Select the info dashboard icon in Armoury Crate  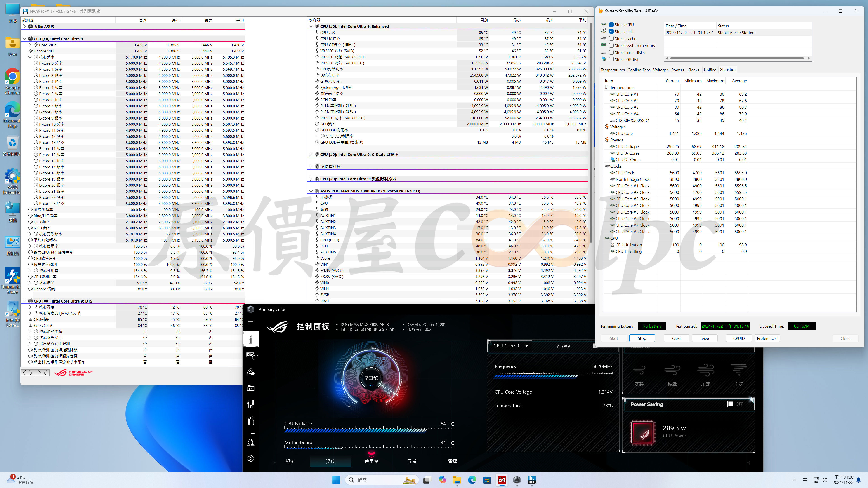click(x=250, y=339)
